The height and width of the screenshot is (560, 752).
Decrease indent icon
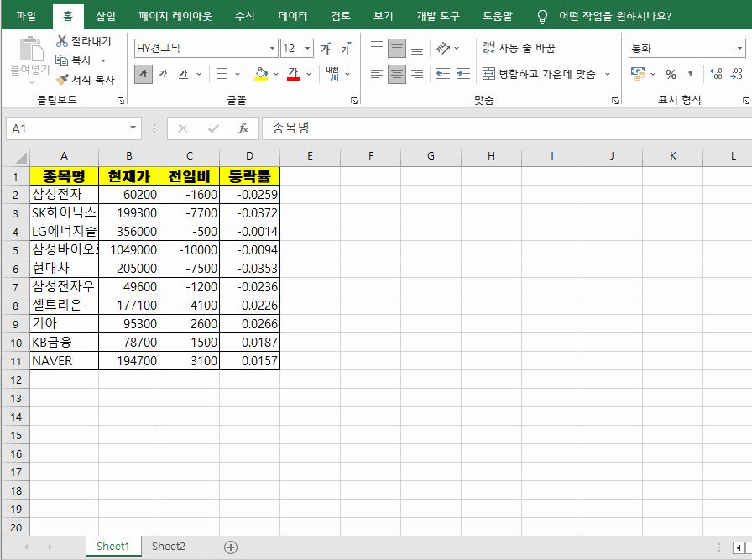click(x=443, y=74)
